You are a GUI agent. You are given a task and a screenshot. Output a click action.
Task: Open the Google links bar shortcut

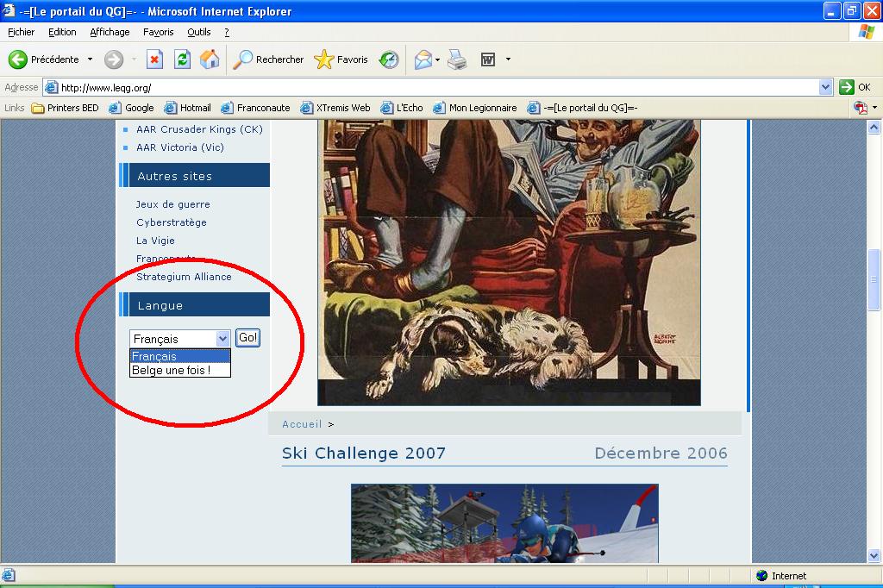click(131, 108)
